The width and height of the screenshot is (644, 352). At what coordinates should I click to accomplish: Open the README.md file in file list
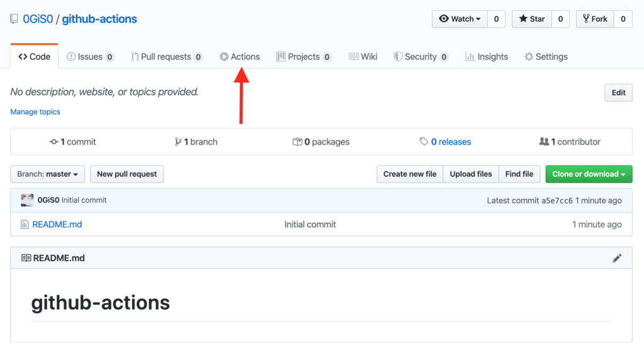tap(57, 225)
